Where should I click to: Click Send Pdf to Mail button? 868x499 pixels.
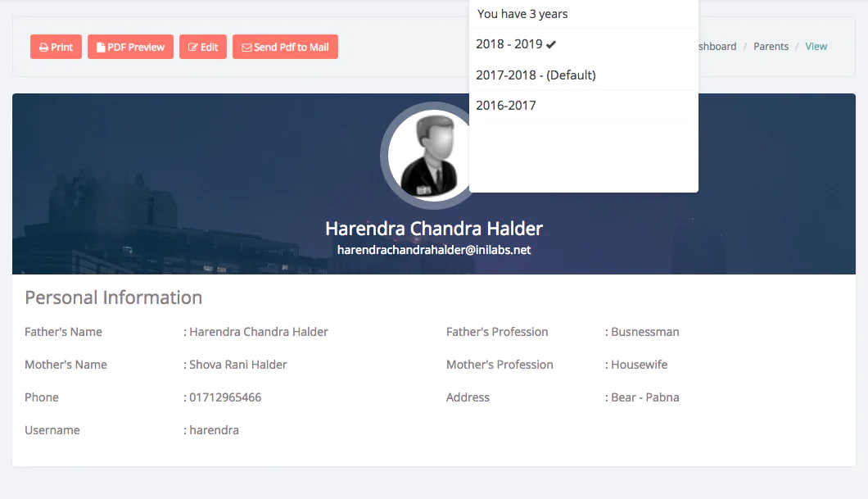pos(285,47)
